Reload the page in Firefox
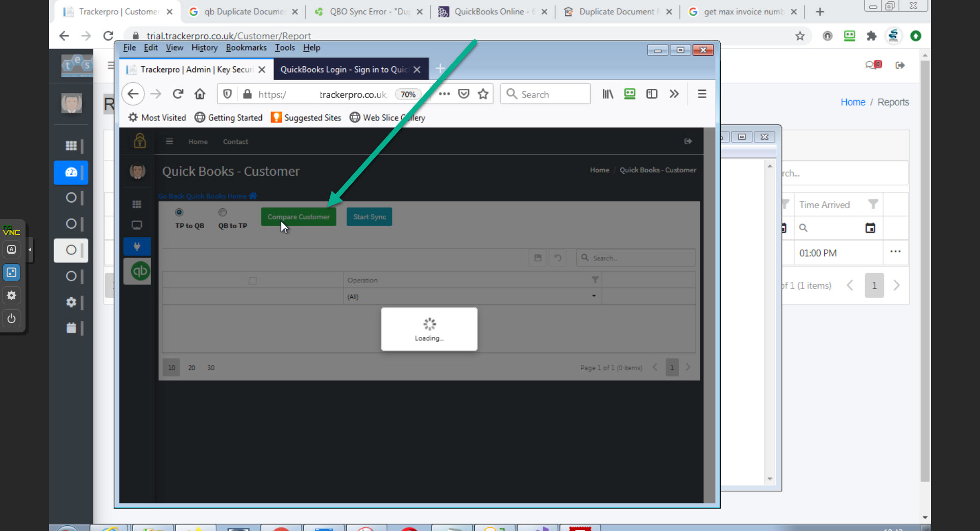Image resolution: width=980 pixels, height=531 pixels. pyautogui.click(x=178, y=94)
